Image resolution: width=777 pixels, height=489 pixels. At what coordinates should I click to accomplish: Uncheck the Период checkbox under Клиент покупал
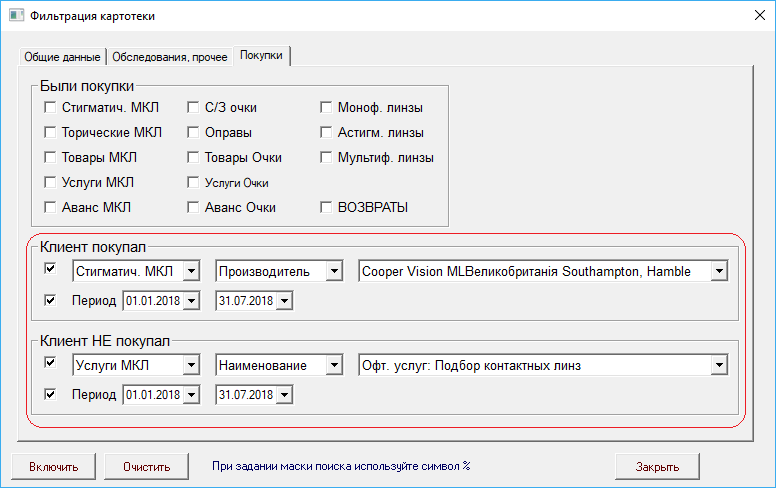pyautogui.click(x=50, y=300)
